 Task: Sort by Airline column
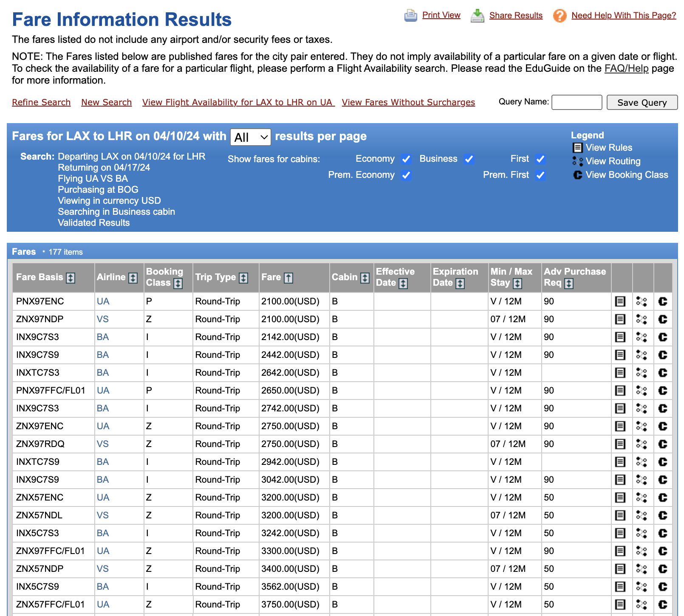pos(133,278)
